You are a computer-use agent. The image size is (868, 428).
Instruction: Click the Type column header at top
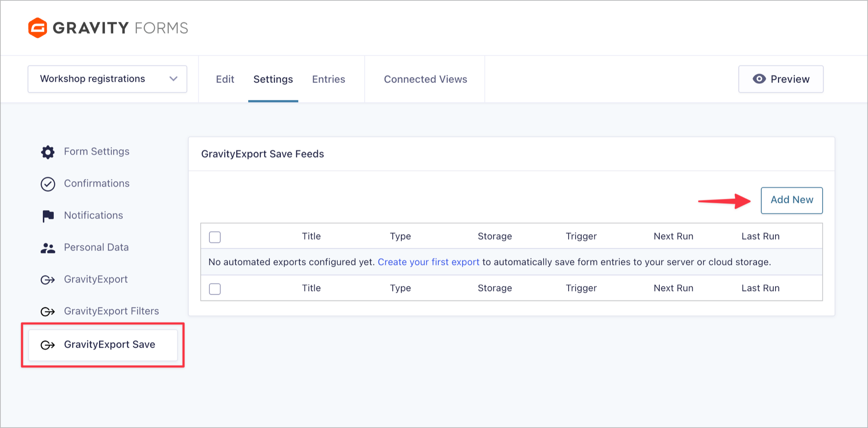pos(400,236)
